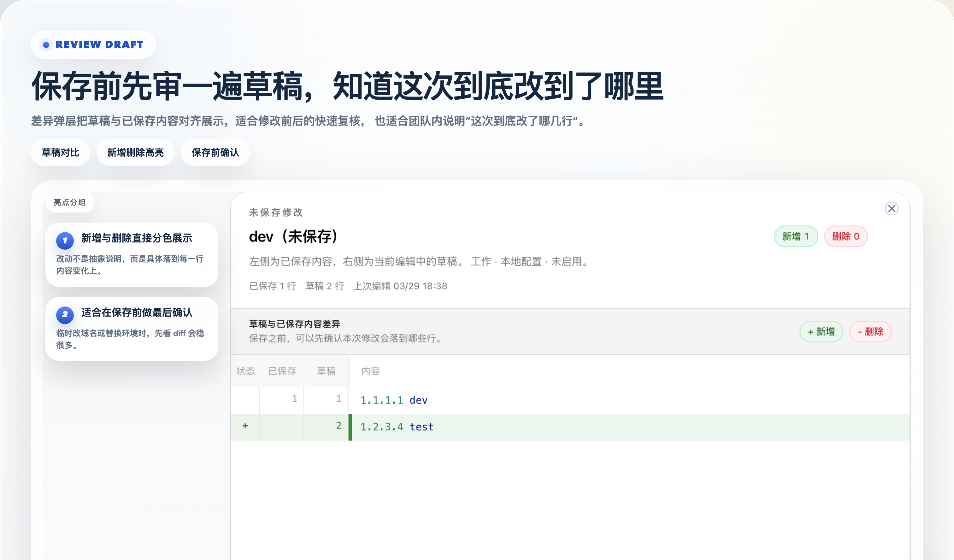Click the added line 1.2.3.4 test

click(x=397, y=427)
